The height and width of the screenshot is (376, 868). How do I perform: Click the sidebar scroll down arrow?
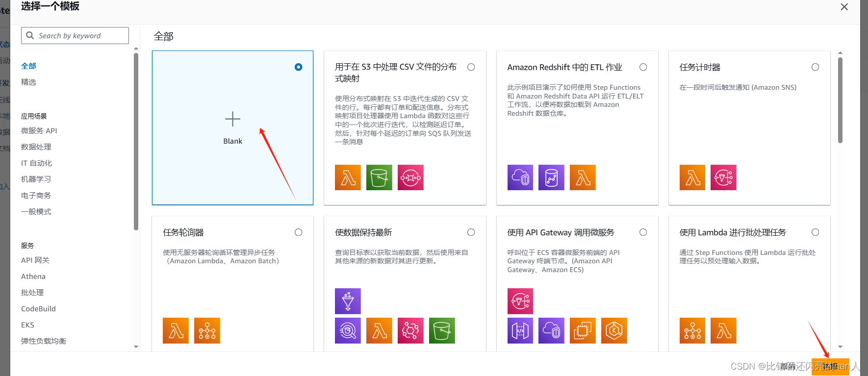136,347
